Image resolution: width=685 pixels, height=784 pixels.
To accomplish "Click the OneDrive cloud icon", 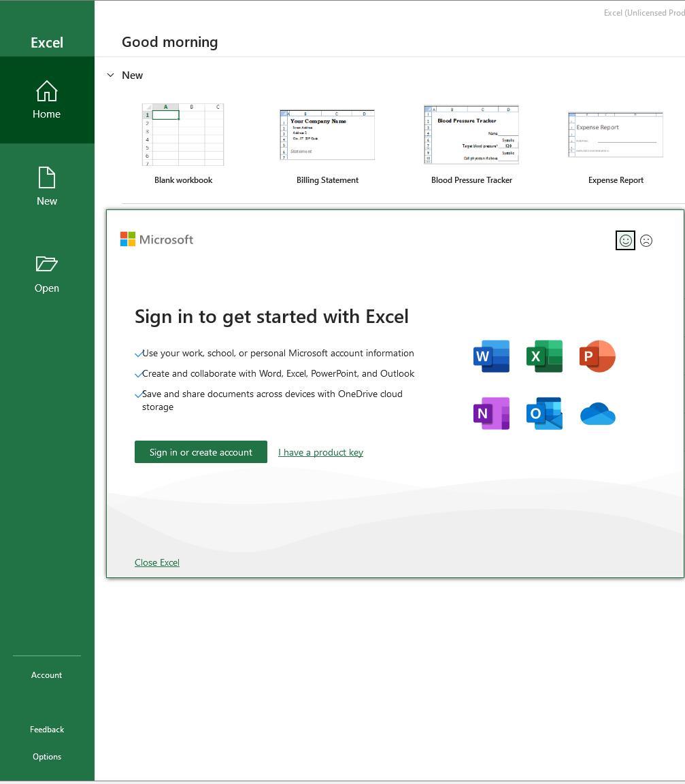I will coord(597,414).
